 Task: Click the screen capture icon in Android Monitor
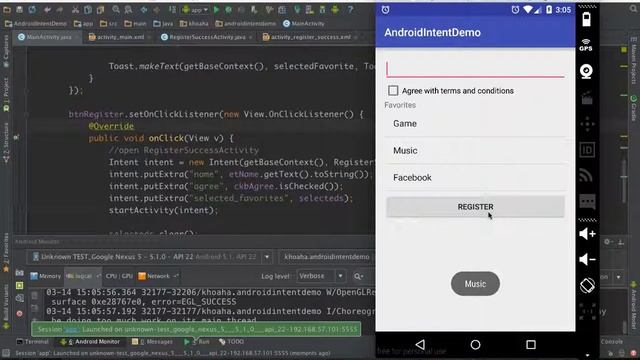coord(19,272)
